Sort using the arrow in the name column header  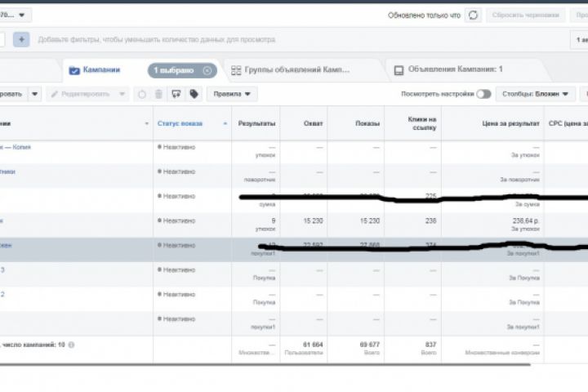(147, 123)
